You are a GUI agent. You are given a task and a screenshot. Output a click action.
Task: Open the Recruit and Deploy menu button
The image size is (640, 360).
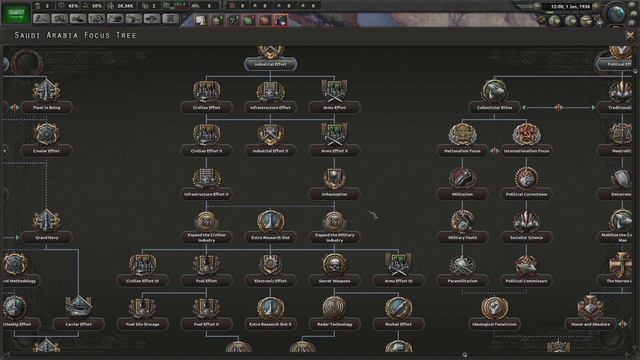[152, 18]
